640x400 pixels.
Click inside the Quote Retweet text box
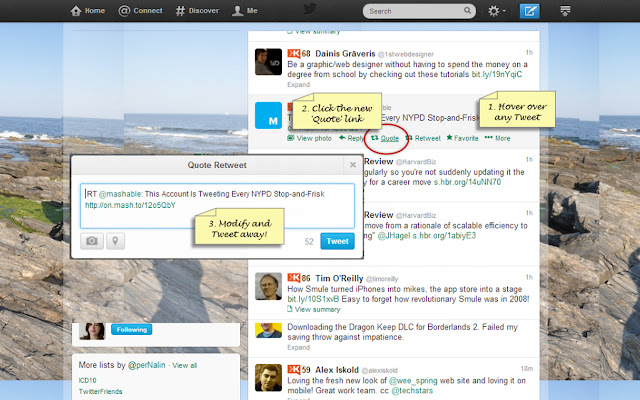click(x=217, y=206)
